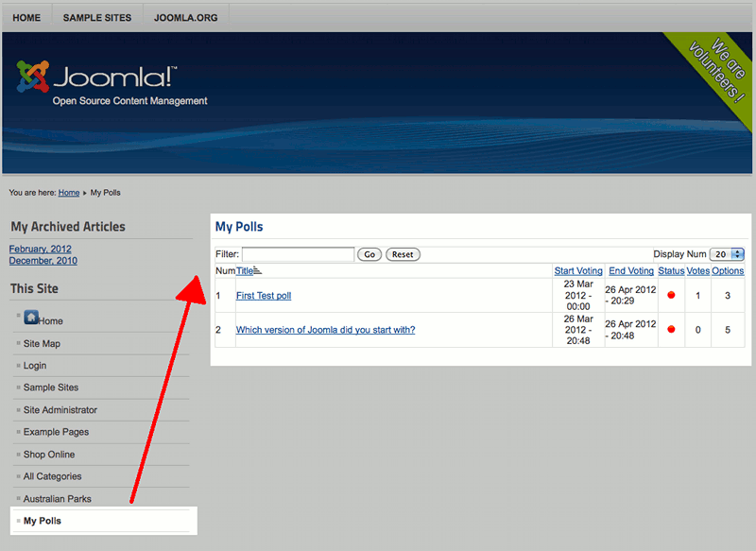Screen dimensions: 756x551
Task: Click the '26 Apr 2012 - 20:29' end date cell
Action: [x=630, y=295]
